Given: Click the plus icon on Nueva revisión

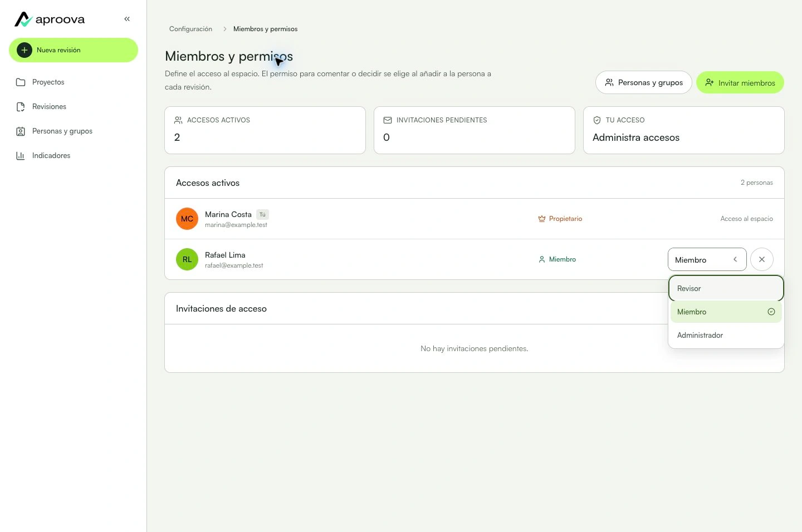Looking at the screenshot, I should (x=25, y=50).
